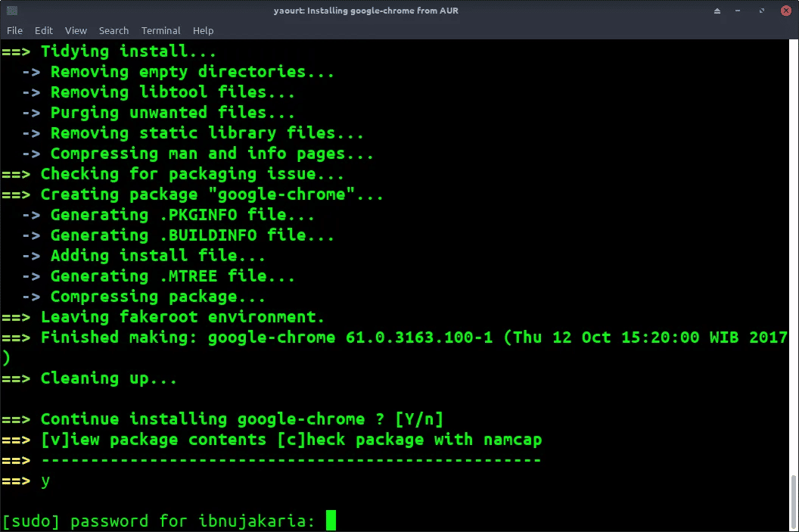Click the terminal vertical scrollbar handle

(x=794, y=502)
